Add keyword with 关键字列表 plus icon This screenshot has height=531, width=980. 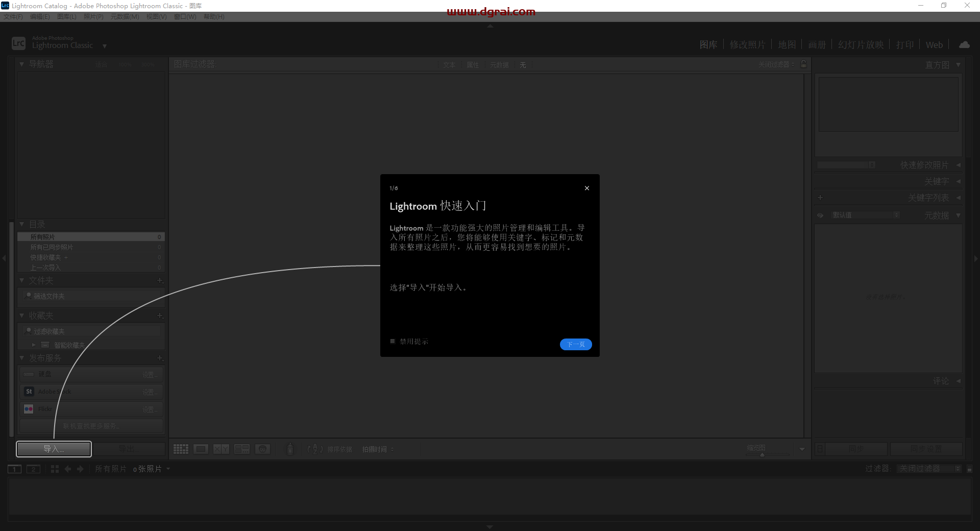[820, 198]
